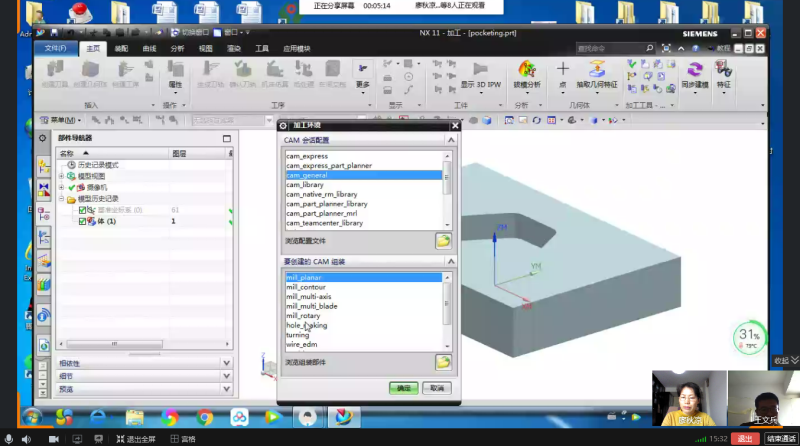Click the 同步建模 ribbon icon
This screenshot has width=800, height=446.
[694, 74]
